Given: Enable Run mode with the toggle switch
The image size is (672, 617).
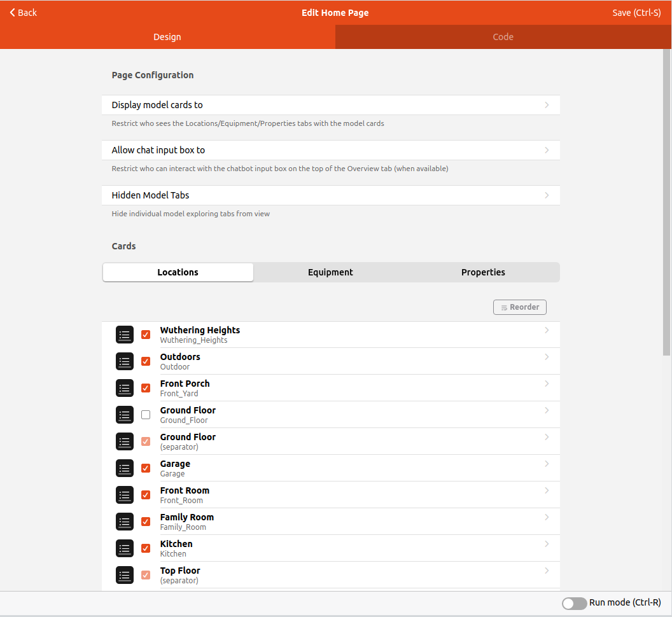Looking at the screenshot, I should [x=574, y=603].
